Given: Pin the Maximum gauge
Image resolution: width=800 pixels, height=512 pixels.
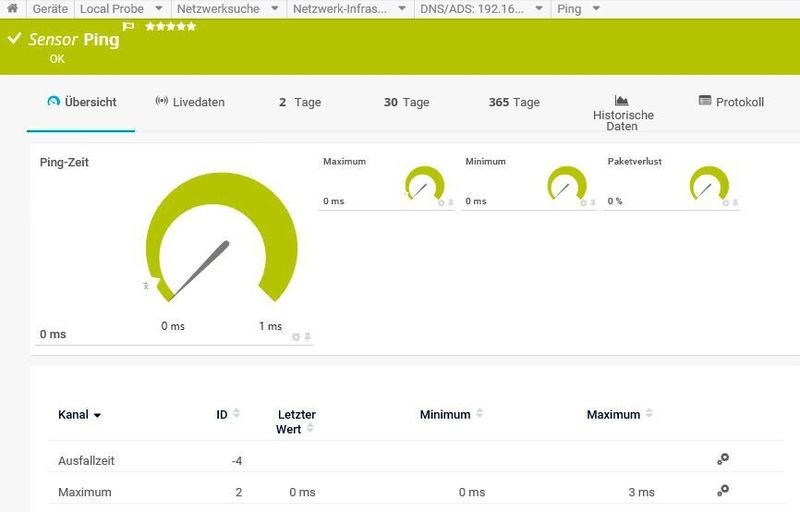Looking at the screenshot, I should point(451,203).
